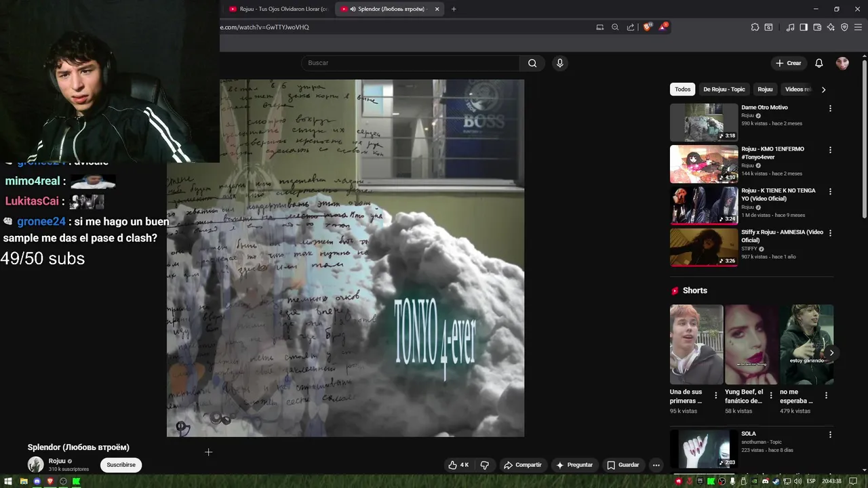
Task: Click the 'Splendor (Любовь втроём)' video title
Action: point(78,447)
